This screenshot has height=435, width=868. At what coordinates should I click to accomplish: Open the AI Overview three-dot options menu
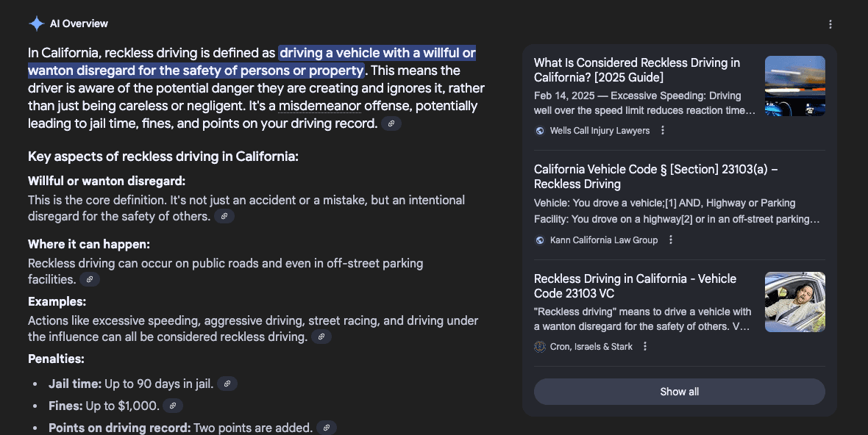[830, 24]
